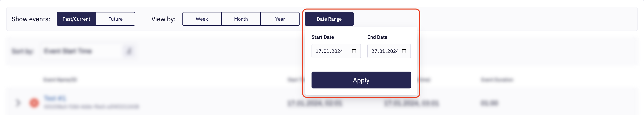Viewport: 644px width, 115px height.
Task: Click the Start Date field showing 17.01.2024
Action: pos(329,51)
